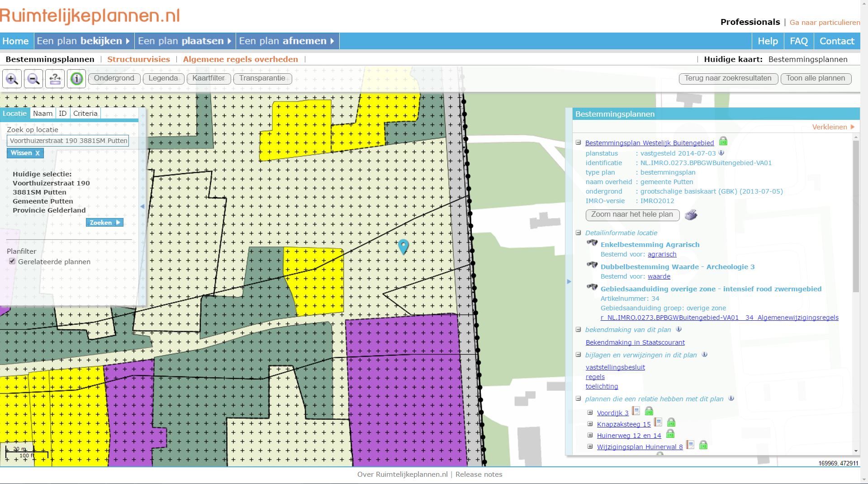Uncheck the Gerelateerde plannen filter
868x484 pixels.
click(x=11, y=261)
